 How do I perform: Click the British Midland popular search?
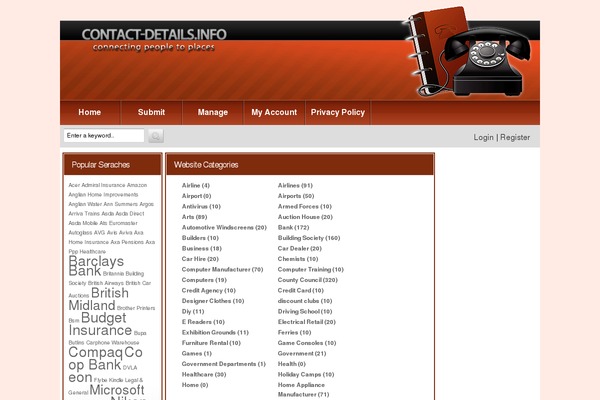click(x=99, y=299)
